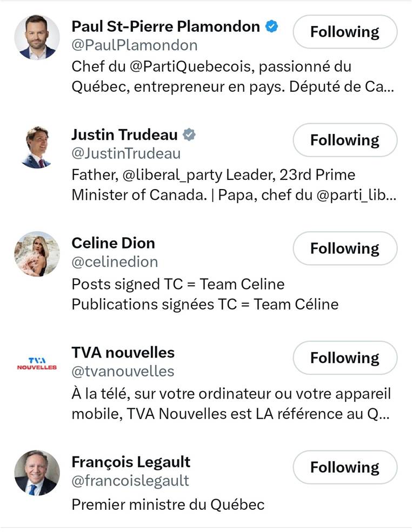The width and height of the screenshot is (412, 532).
Task: Click the Celine Dion display name
Action: [113, 243]
